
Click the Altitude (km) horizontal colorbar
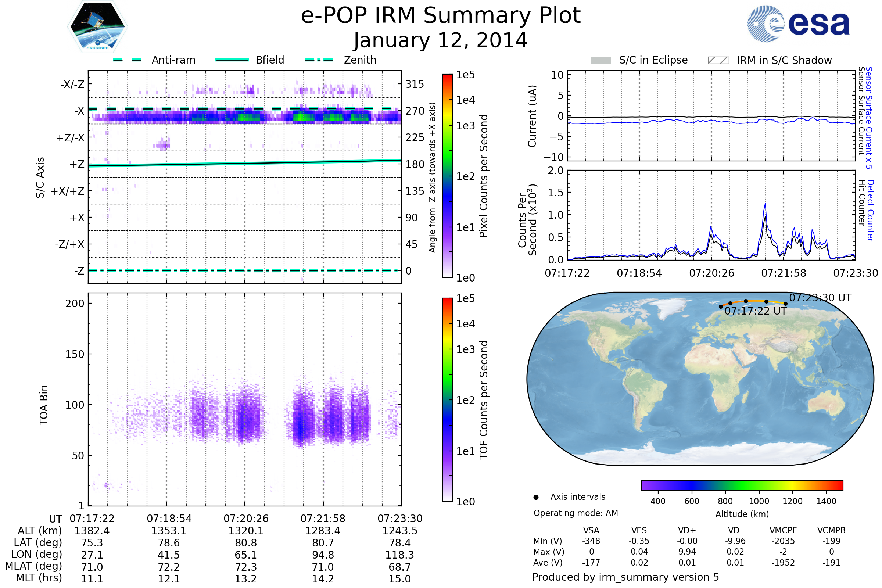[742, 485]
